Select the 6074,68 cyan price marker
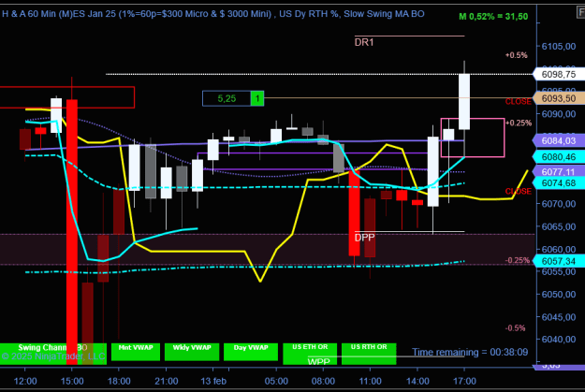585x392 pixels. click(x=559, y=183)
